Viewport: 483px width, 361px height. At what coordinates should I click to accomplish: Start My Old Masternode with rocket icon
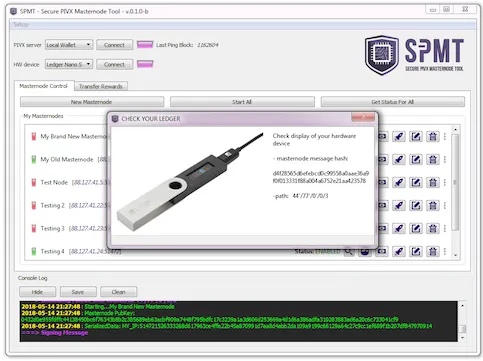pyautogui.click(x=399, y=159)
